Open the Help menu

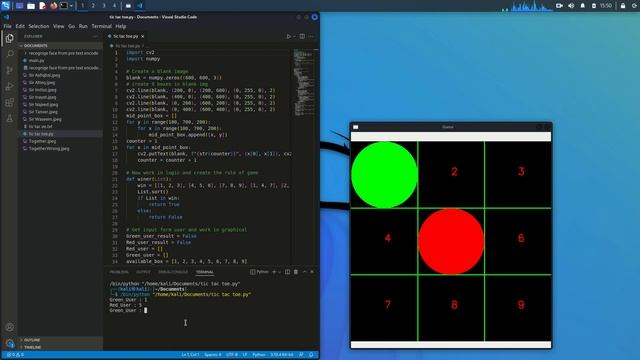120,26
